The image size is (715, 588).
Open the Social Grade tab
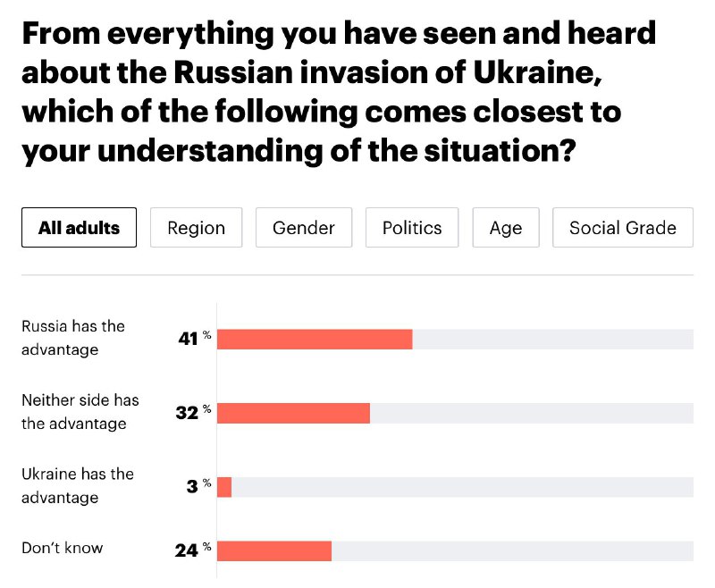[623, 228]
